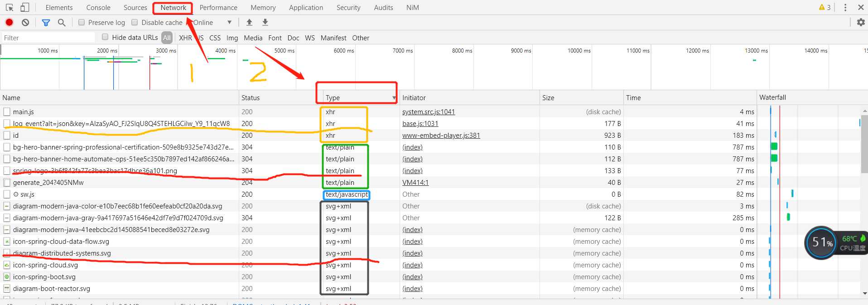Filter requests by XHR
Viewport: 868px width, 305px height.
click(x=185, y=38)
